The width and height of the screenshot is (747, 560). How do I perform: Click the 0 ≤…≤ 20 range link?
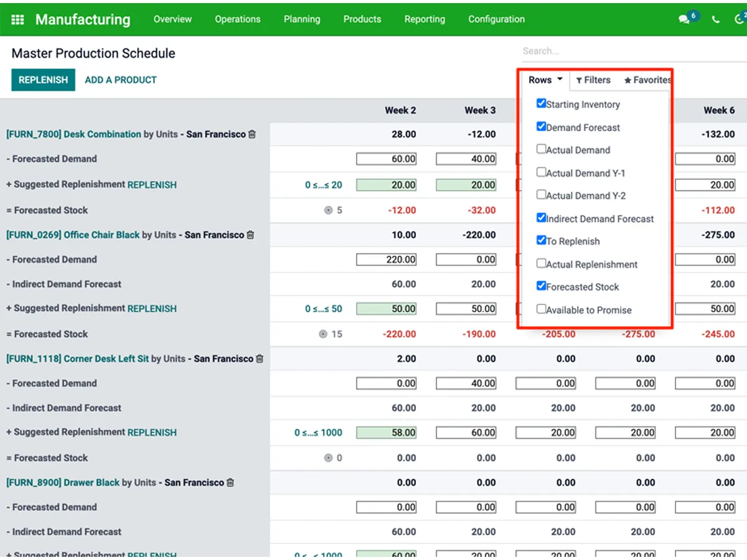coord(324,185)
